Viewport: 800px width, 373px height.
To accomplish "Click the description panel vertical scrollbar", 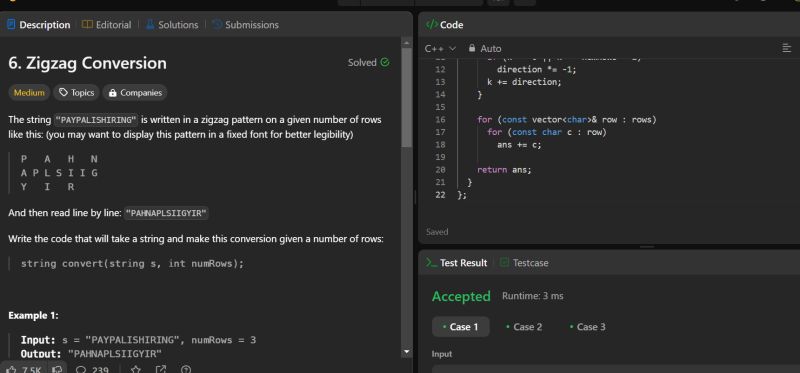I will (407, 98).
